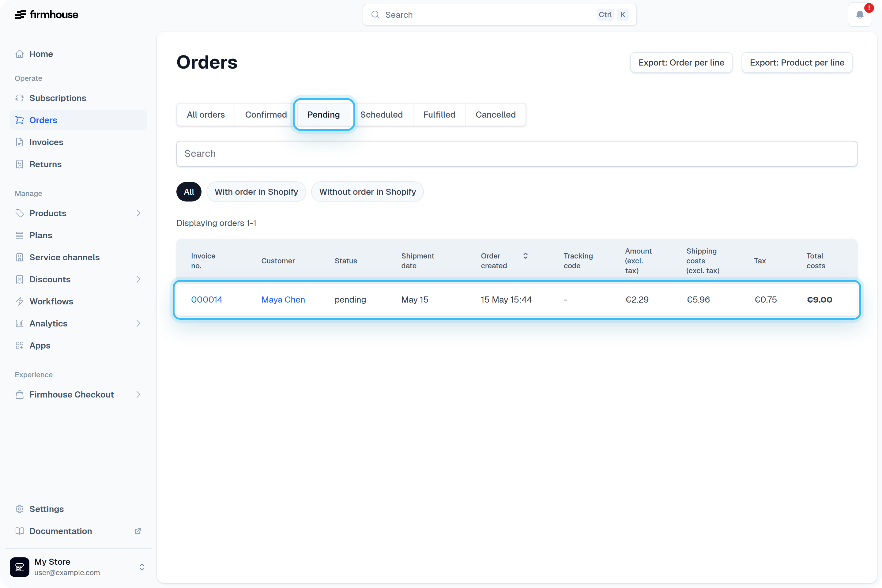
Task: Click the Workflows lightning icon
Action: (20, 301)
